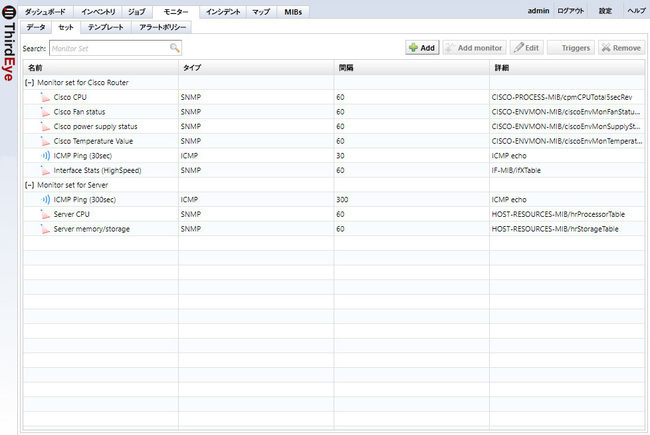Image resolution: width=650 pixels, height=435 pixels.
Task: Open the モニター main menu tab
Action: tap(175, 11)
